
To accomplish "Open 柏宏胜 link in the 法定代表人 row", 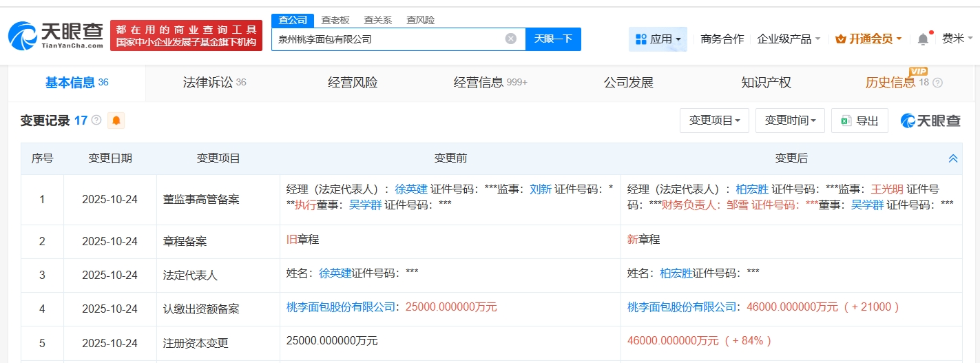I will pyautogui.click(x=676, y=273).
